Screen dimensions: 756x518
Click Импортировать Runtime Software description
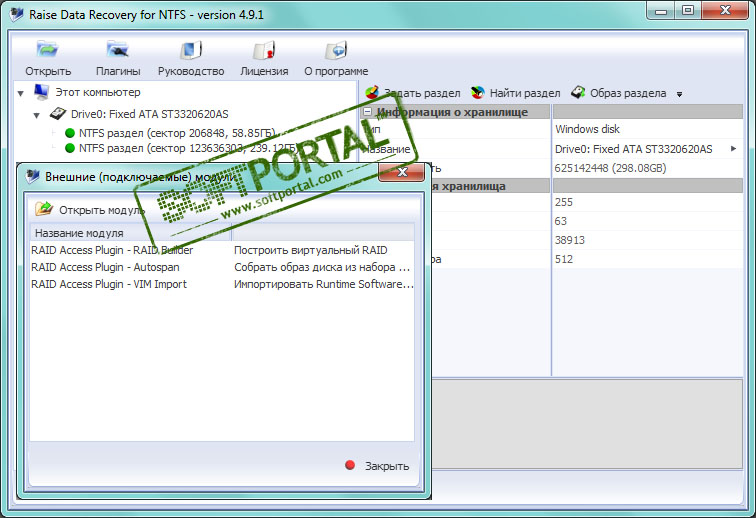(324, 284)
